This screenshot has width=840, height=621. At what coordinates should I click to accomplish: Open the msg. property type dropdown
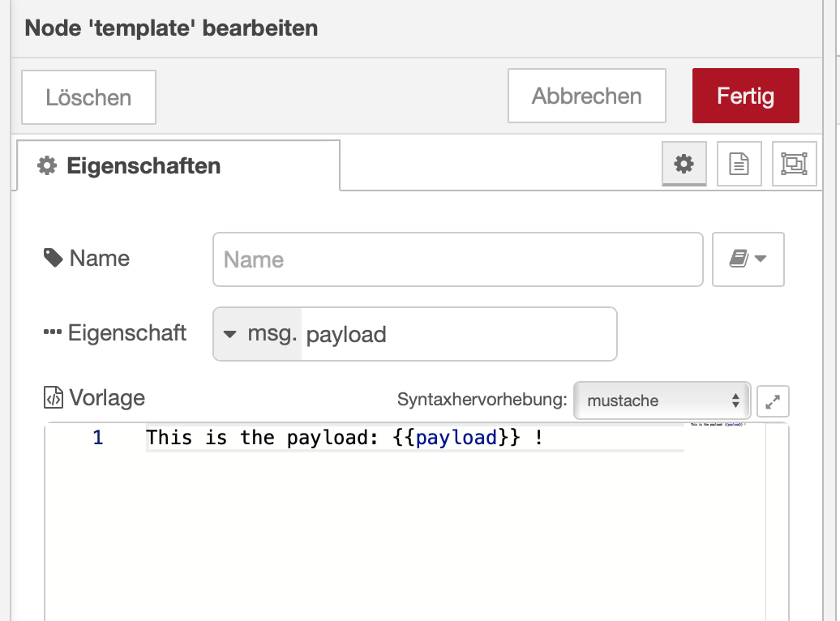tap(256, 334)
